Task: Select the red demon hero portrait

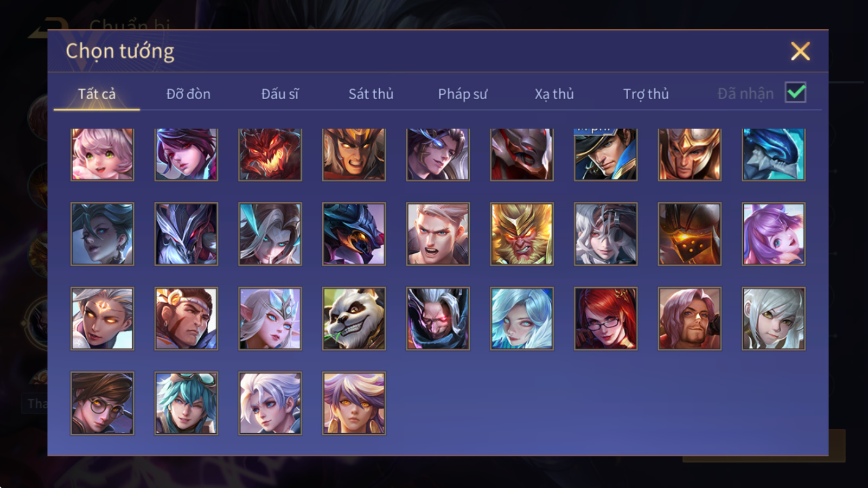Action: (x=270, y=154)
